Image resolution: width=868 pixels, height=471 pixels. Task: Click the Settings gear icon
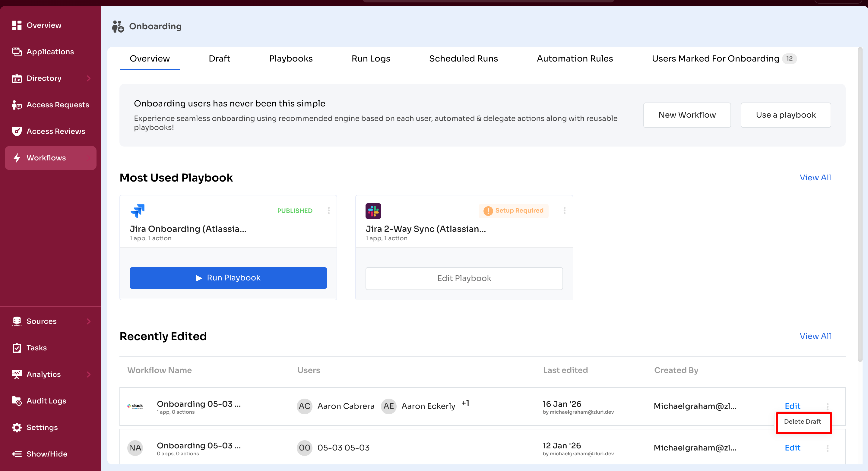[x=17, y=427]
